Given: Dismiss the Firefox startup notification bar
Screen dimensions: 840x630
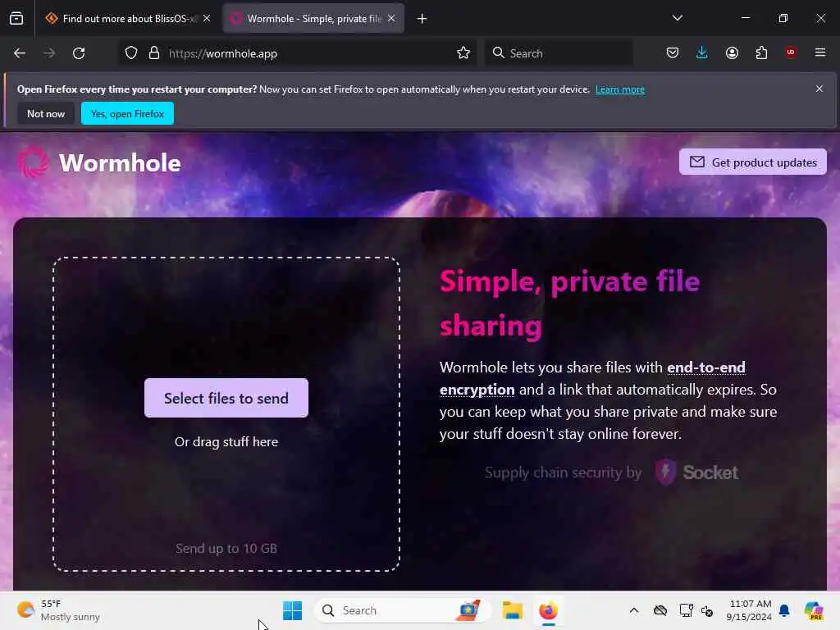Looking at the screenshot, I should pyautogui.click(x=819, y=89).
